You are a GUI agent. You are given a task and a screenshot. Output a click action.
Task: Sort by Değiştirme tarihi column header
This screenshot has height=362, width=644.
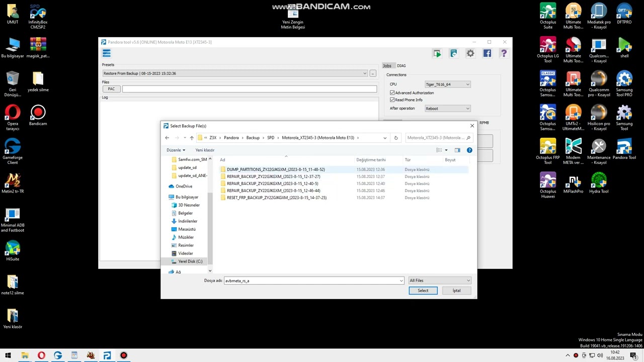pyautogui.click(x=371, y=160)
